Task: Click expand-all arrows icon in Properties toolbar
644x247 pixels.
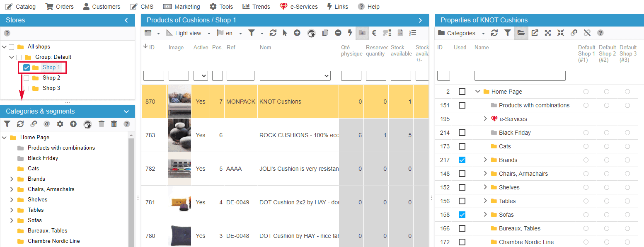Action: (x=548, y=33)
